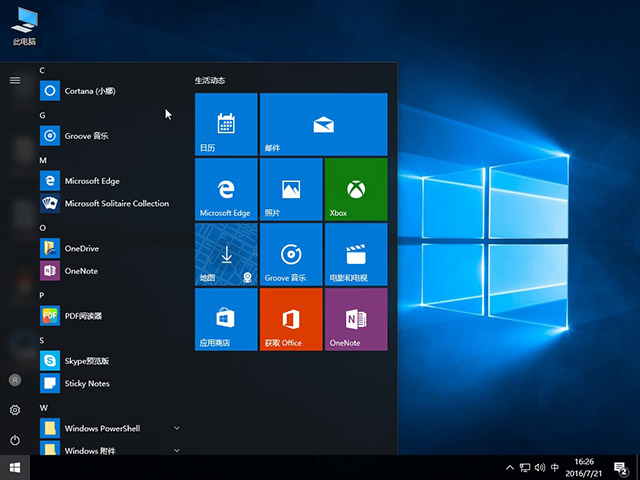Click the power icon in Start sidebar
Viewport: 640px width, 480px height.
[15, 440]
